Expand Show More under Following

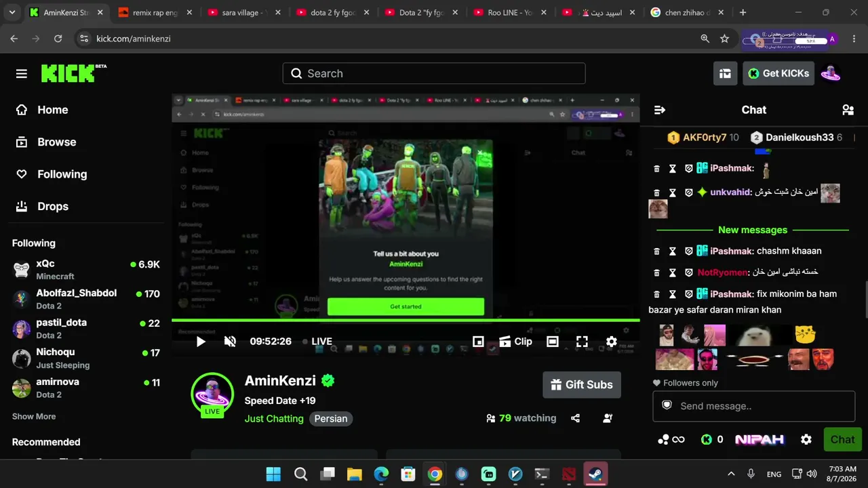pyautogui.click(x=34, y=416)
